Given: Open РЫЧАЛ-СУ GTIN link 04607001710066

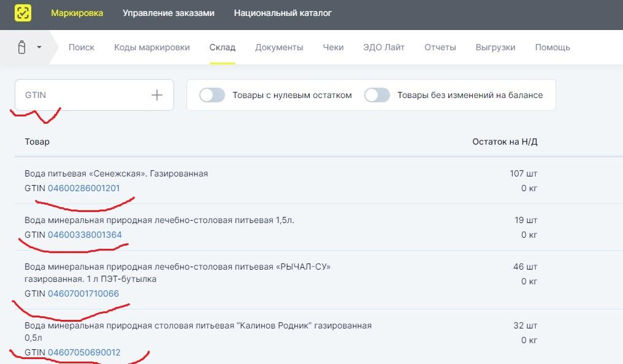Looking at the screenshot, I should pyautogui.click(x=83, y=294).
